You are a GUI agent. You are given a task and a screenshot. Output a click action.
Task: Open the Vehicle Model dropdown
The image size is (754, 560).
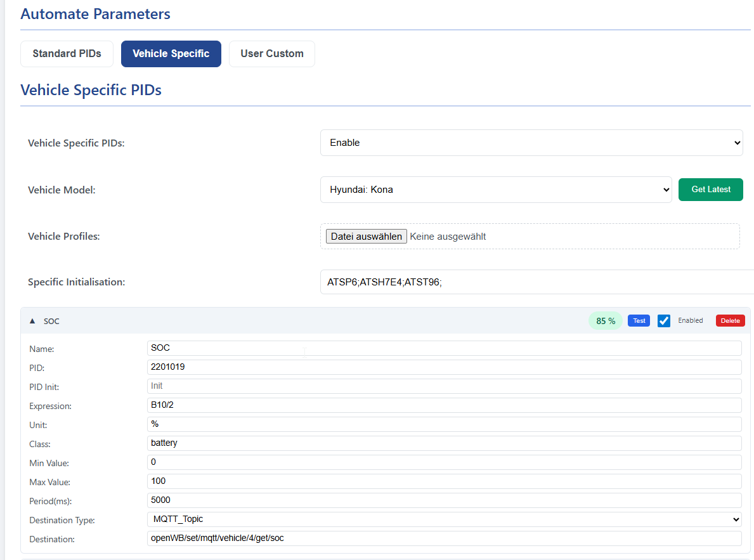point(496,189)
